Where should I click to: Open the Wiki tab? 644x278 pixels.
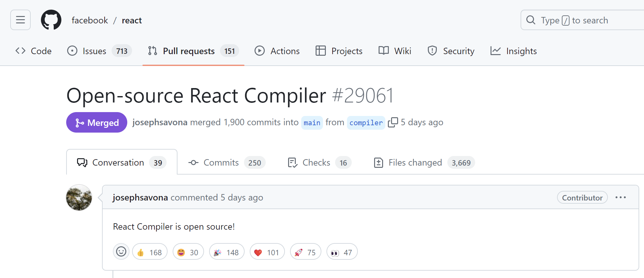tap(395, 51)
